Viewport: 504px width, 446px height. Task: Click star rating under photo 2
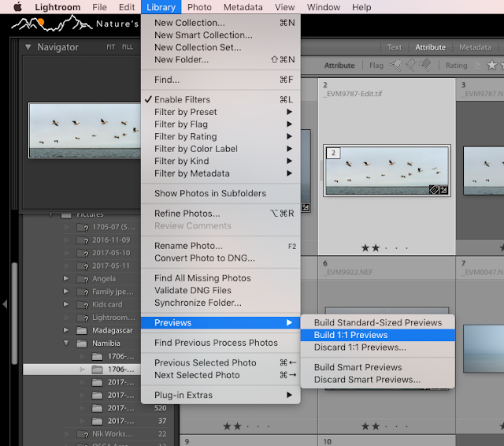[384, 248]
